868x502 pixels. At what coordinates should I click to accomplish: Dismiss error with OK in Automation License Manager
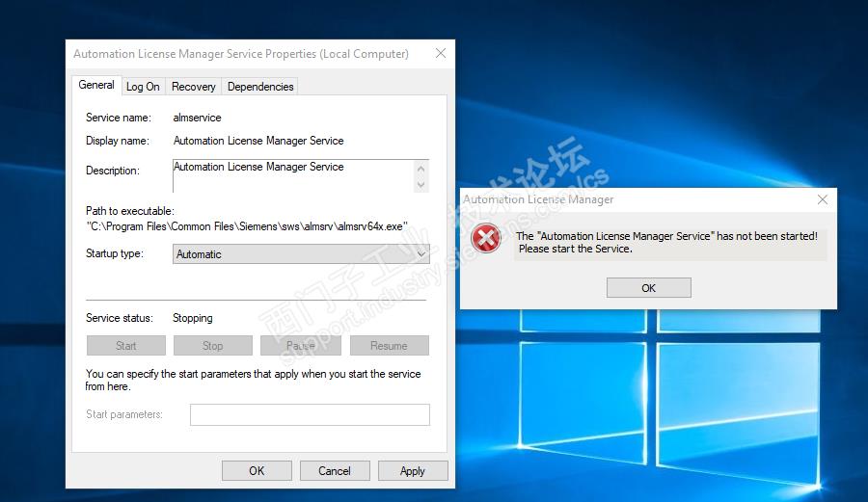649,288
